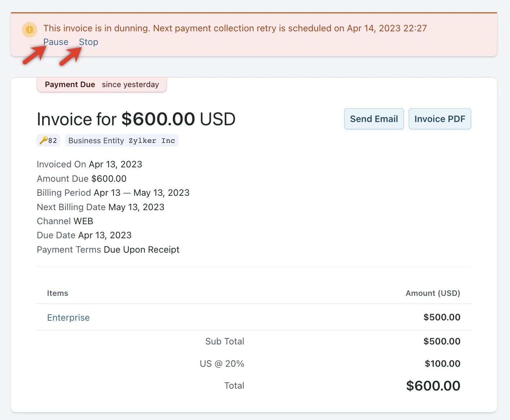
Task: Click the US @ 20% tax row label
Action: click(x=222, y=364)
